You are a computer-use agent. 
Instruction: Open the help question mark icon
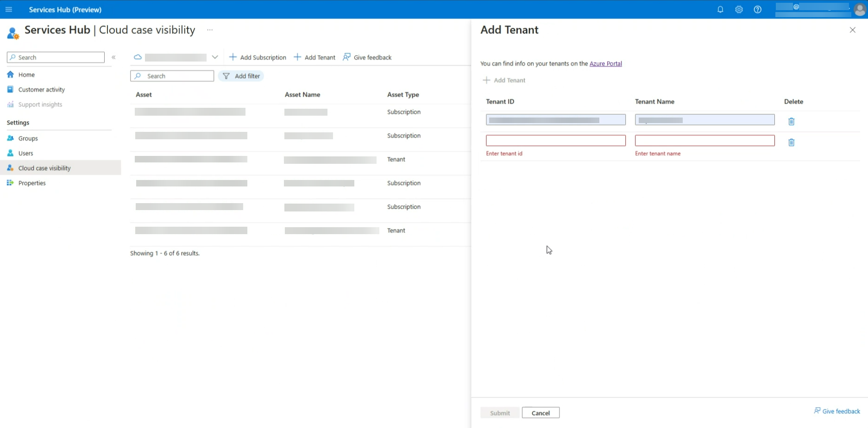(x=757, y=9)
